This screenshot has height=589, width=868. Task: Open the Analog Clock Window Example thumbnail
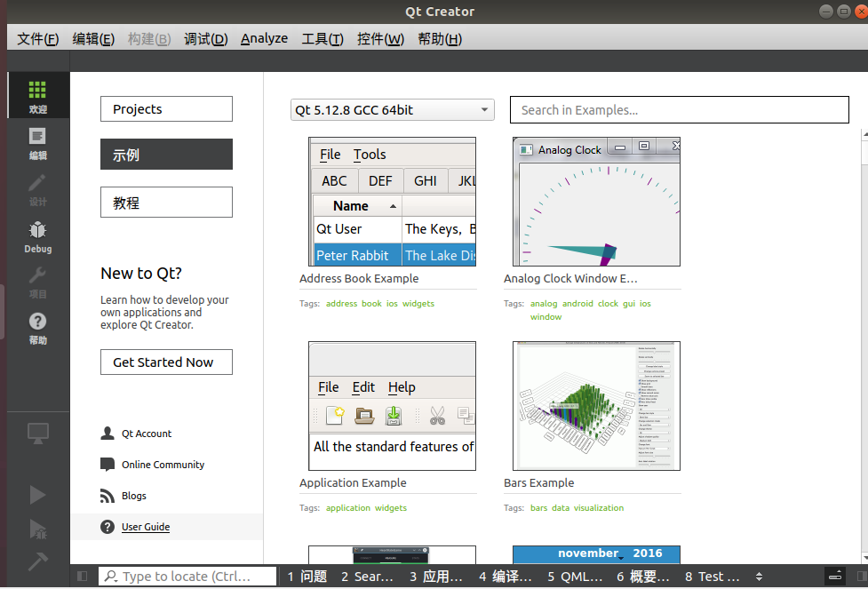tap(596, 202)
